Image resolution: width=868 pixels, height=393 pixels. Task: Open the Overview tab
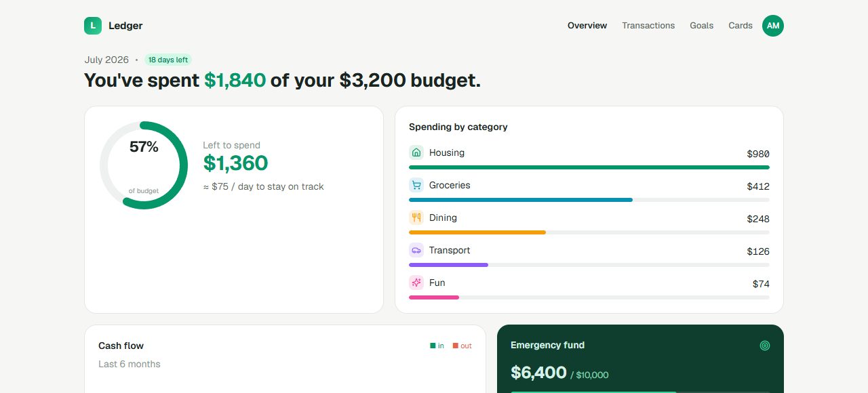click(x=587, y=26)
